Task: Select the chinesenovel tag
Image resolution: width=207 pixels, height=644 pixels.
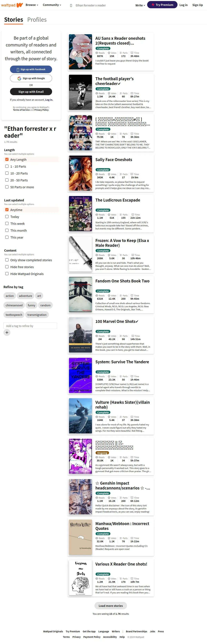Action: [x=14, y=305]
